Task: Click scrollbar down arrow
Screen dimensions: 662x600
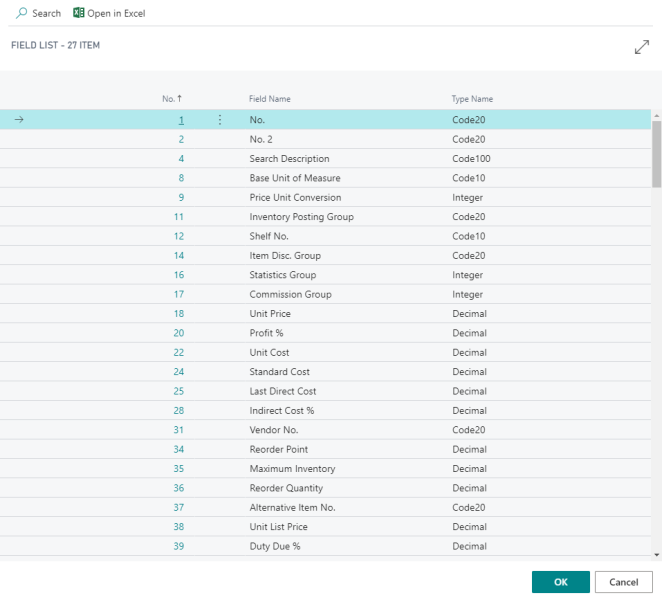Action: tap(657, 555)
